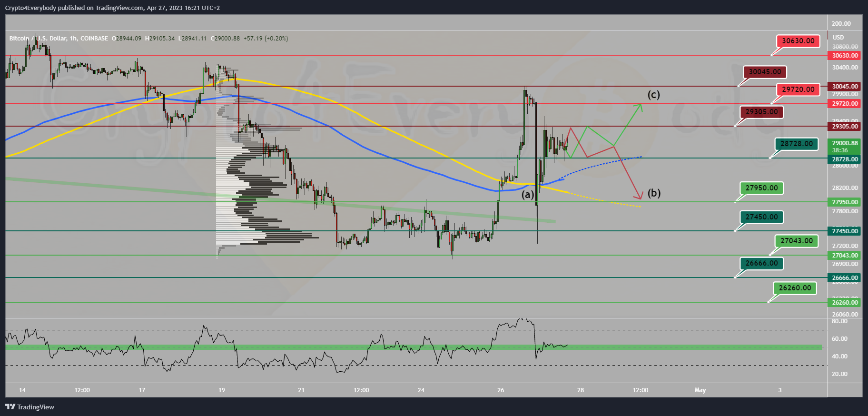
Task: Click the 29720.00 axis price tag
Action: pos(845,104)
